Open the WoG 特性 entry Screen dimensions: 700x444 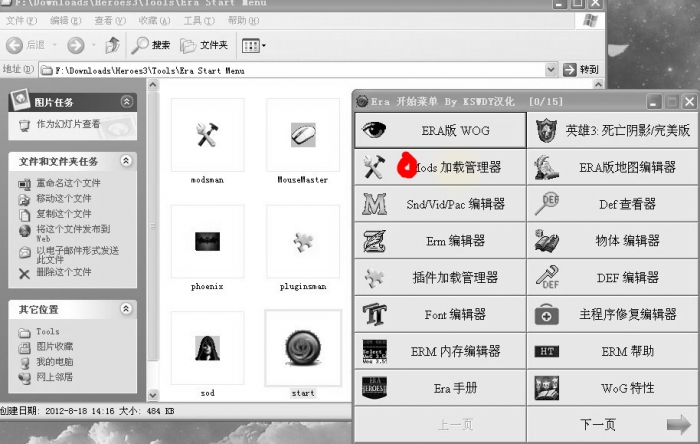point(612,388)
